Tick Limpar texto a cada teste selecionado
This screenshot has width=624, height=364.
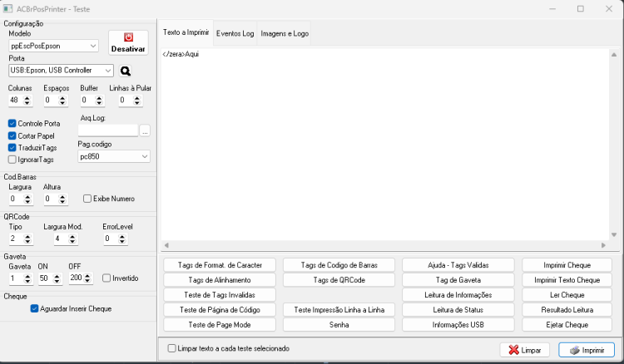click(171, 348)
